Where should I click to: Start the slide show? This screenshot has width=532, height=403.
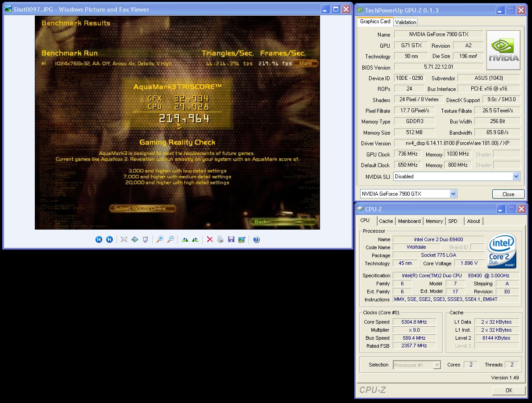[145, 240]
